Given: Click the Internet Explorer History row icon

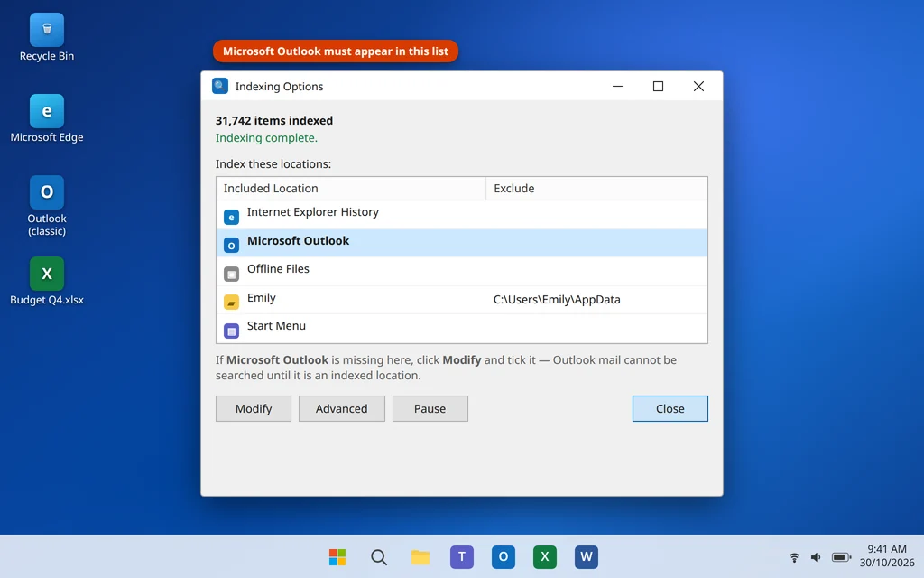Looking at the screenshot, I should pos(232,217).
